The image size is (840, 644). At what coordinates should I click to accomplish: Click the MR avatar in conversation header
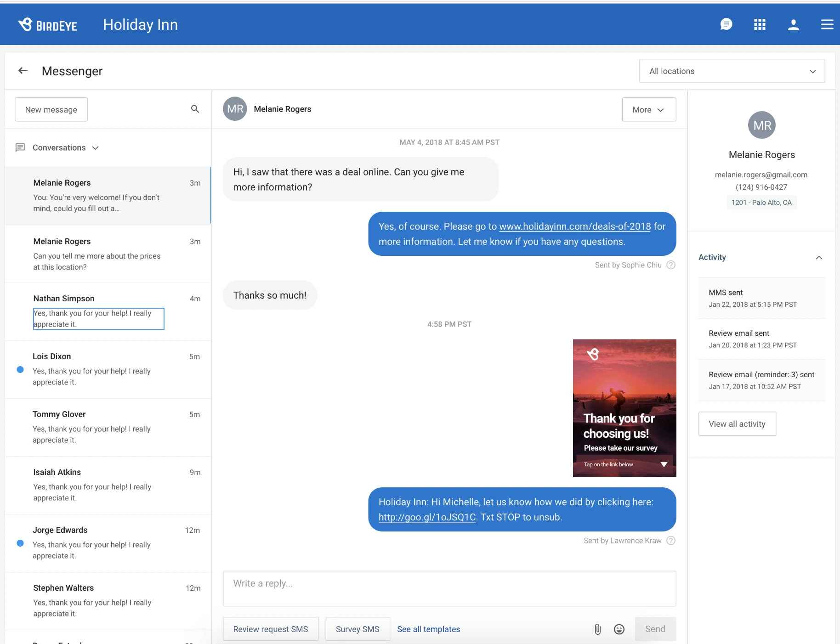click(235, 109)
